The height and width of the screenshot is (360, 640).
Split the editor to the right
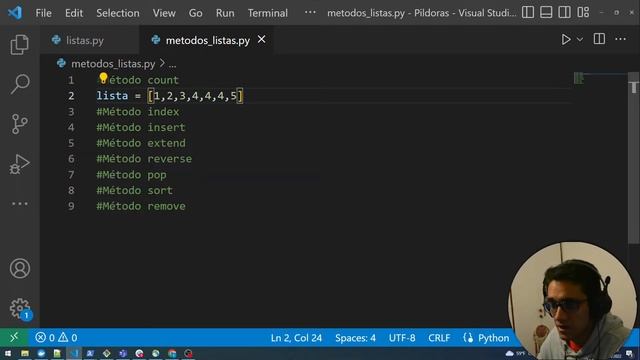[599, 39]
